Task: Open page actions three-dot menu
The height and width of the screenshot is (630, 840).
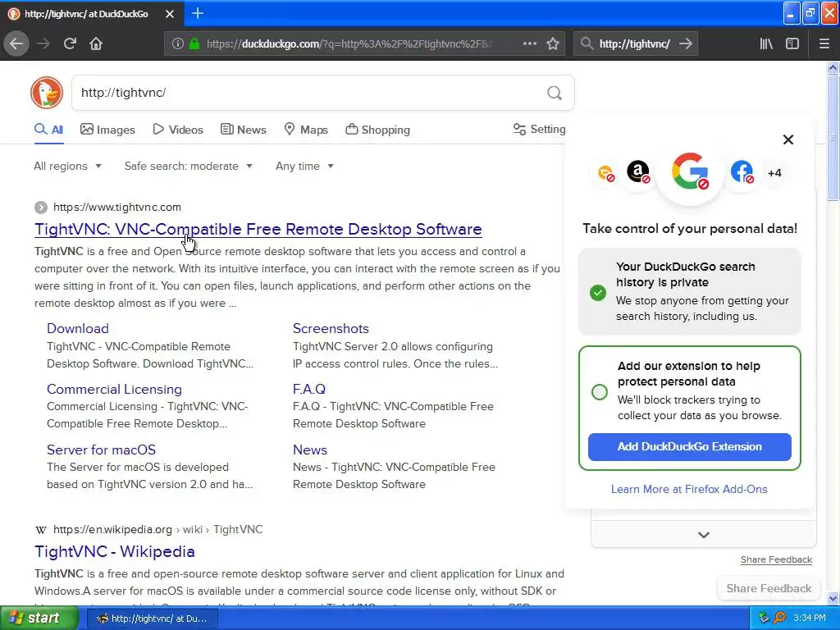Action: pyautogui.click(x=529, y=43)
